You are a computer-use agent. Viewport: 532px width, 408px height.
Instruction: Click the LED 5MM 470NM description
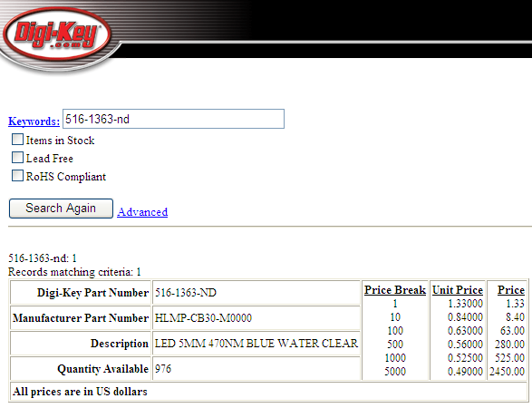pos(256,344)
